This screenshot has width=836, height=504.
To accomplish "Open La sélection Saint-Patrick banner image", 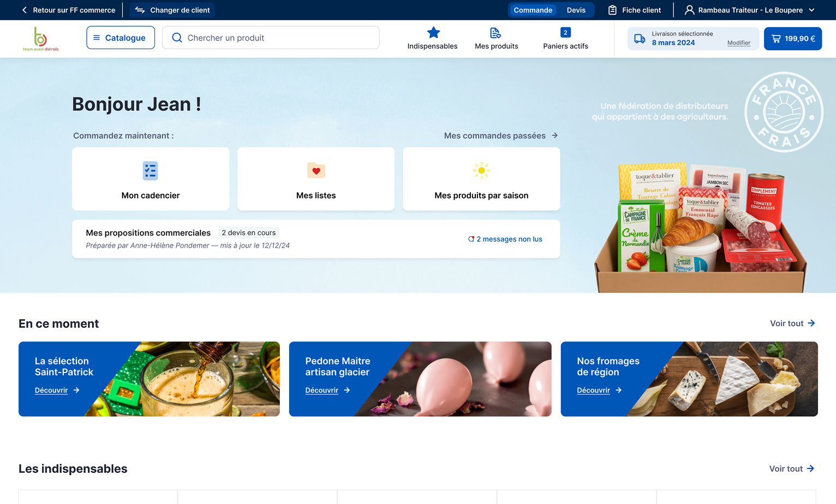I will (149, 379).
